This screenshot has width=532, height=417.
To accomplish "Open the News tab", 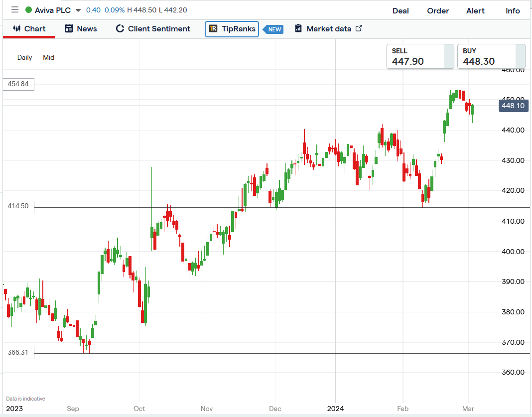I will [x=81, y=29].
